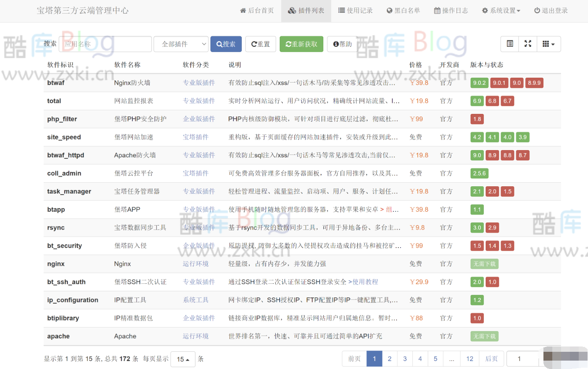Image resolution: width=588 pixels, height=369 pixels.
Task: Click the 应用名称 search input field
Action: (x=105, y=44)
